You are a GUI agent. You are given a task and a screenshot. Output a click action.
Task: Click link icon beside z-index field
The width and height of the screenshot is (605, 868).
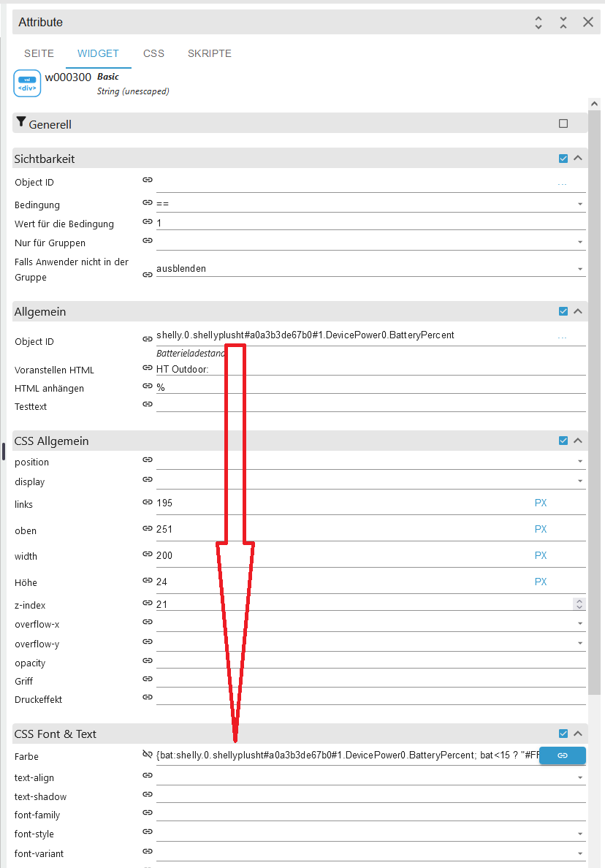(147, 604)
